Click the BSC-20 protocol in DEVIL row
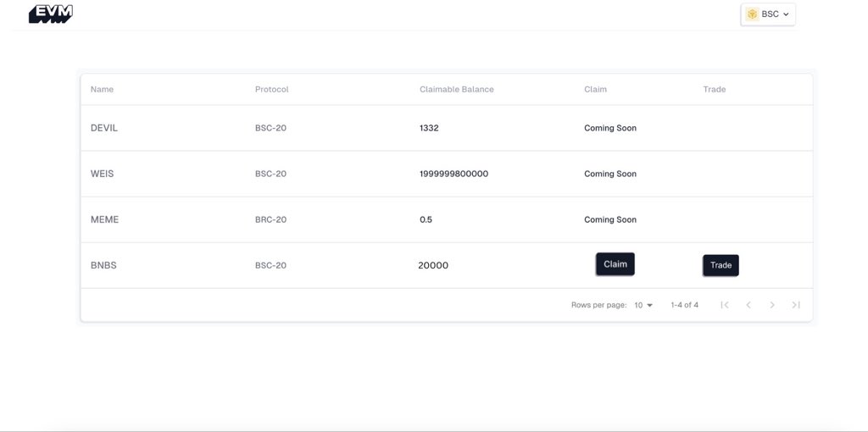The height and width of the screenshot is (432, 868). (270, 128)
